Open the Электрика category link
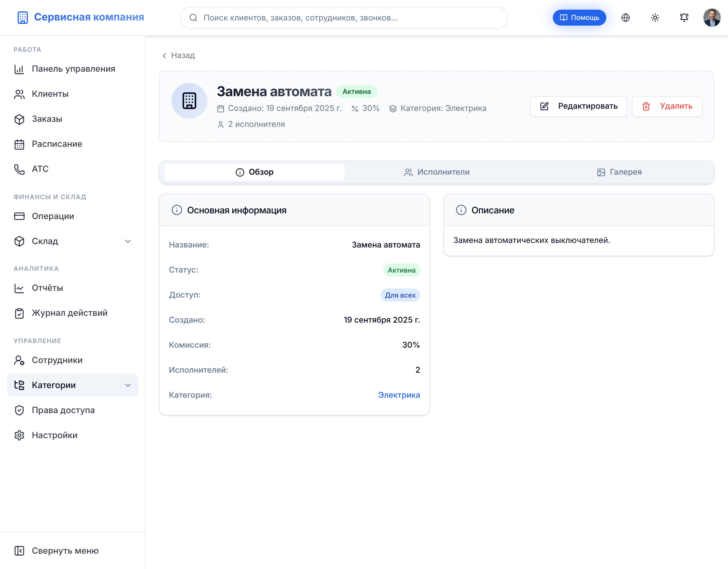The image size is (728, 569). pos(399,395)
